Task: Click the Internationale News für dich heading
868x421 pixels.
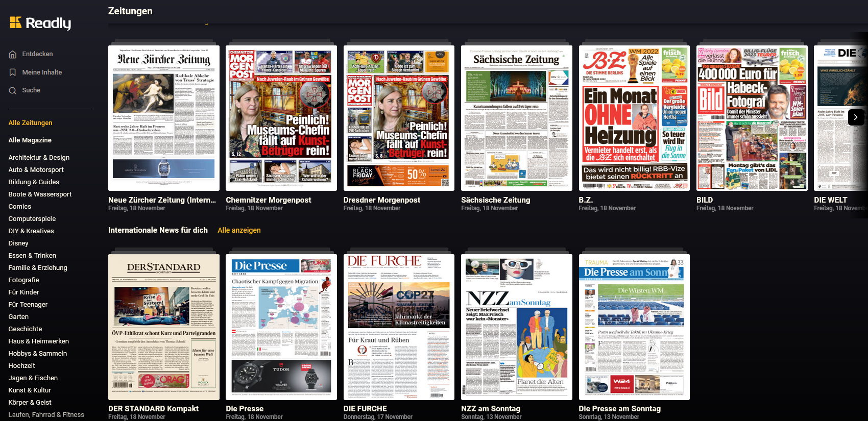Action: [x=158, y=230]
